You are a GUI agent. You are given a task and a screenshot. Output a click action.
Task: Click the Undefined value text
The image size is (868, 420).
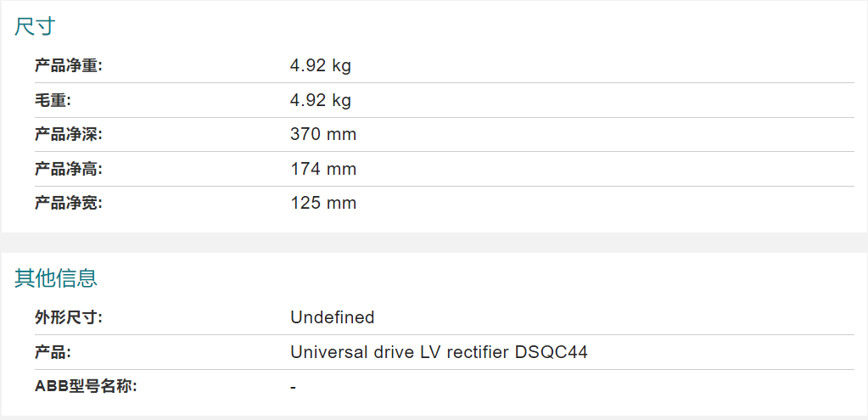[332, 317]
